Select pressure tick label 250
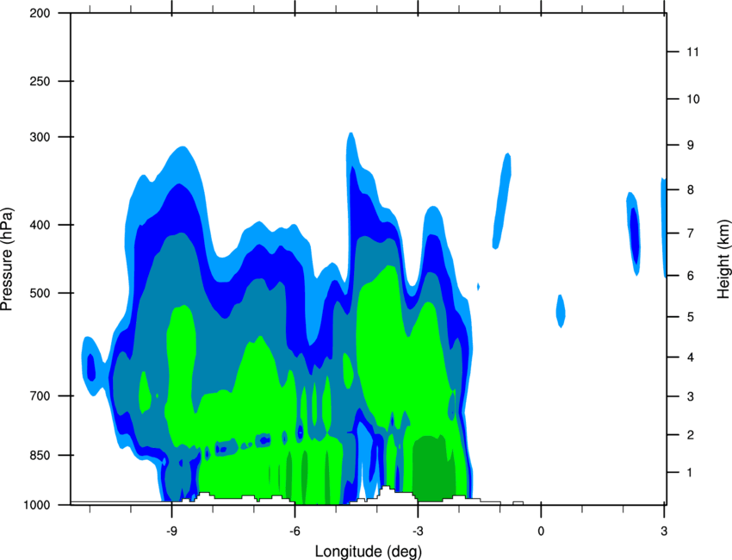The width and height of the screenshot is (732, 560). pyautogui.click(x=40, y=81)
